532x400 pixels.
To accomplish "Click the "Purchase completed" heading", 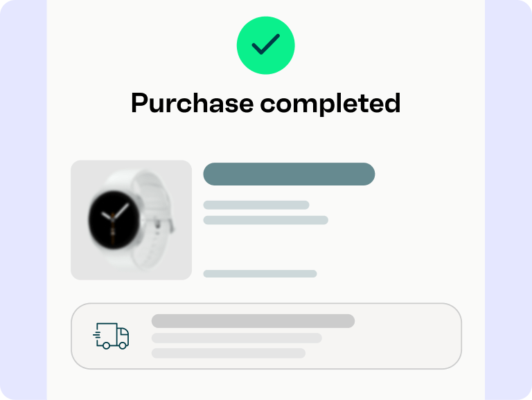I will click(x=266, y=103).
